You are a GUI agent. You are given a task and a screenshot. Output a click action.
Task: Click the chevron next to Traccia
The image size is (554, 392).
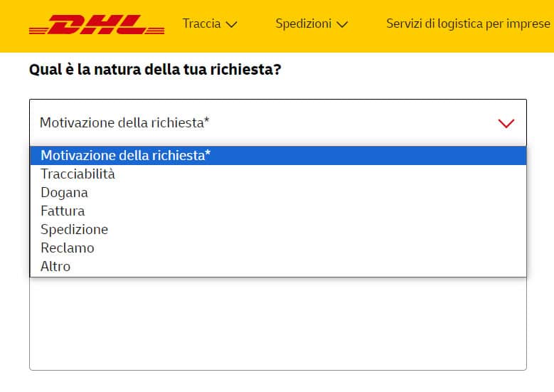[230, 24]
